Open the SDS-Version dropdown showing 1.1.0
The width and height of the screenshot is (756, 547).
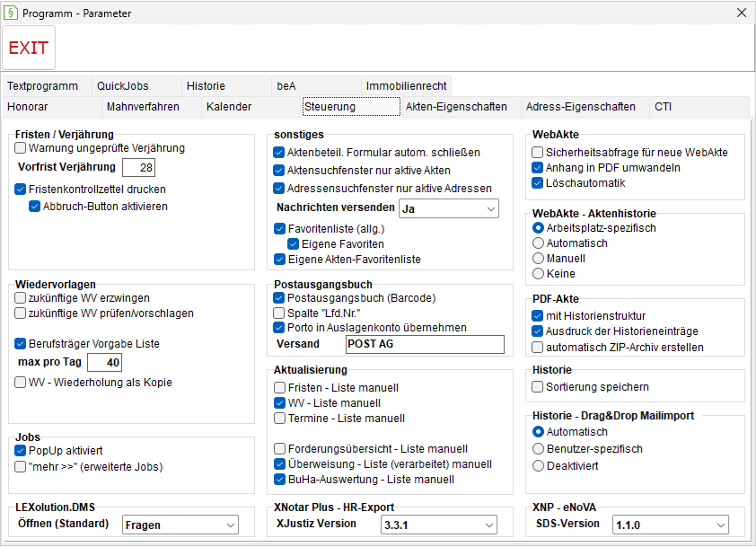tap(670, 525)
